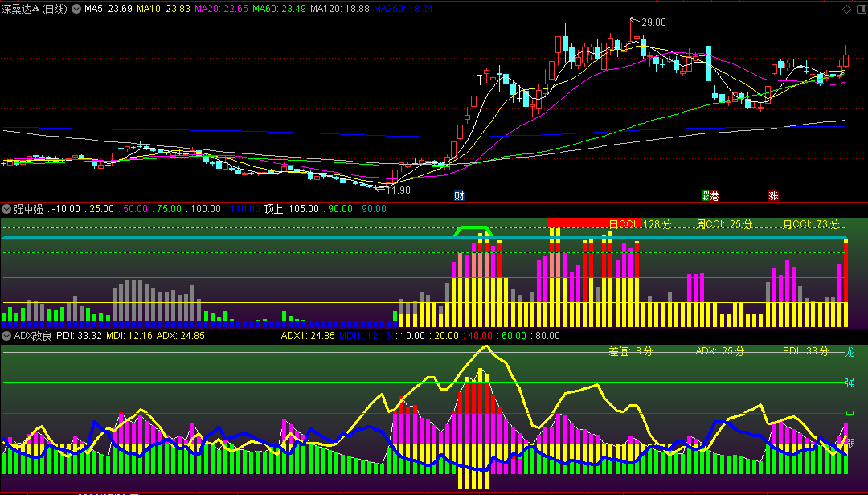The height and width of the screenshot is (495, 868).
Task: Select the 顶上: 105.00 value
Action: pyautogui.click(x=291, y=209)
